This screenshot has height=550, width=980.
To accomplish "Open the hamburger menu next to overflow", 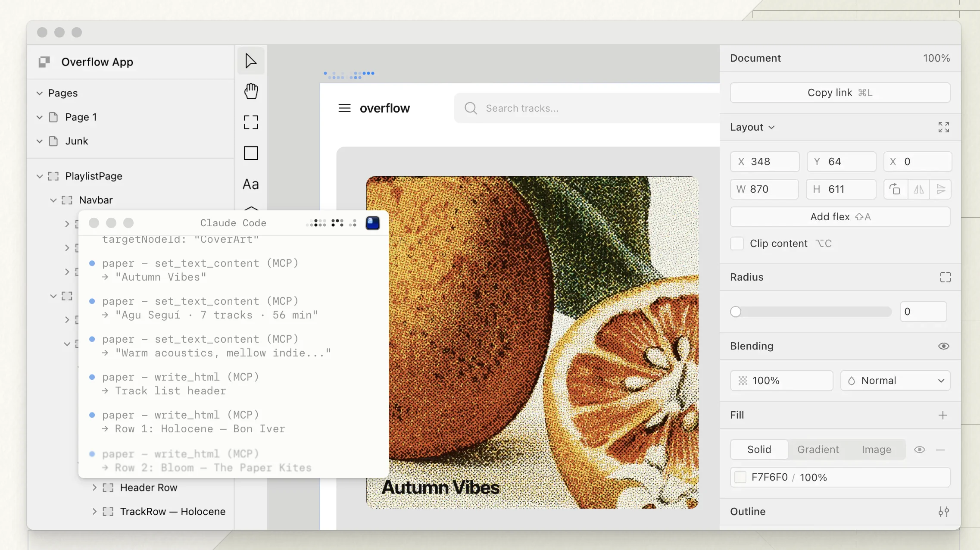I will point(344,108).
